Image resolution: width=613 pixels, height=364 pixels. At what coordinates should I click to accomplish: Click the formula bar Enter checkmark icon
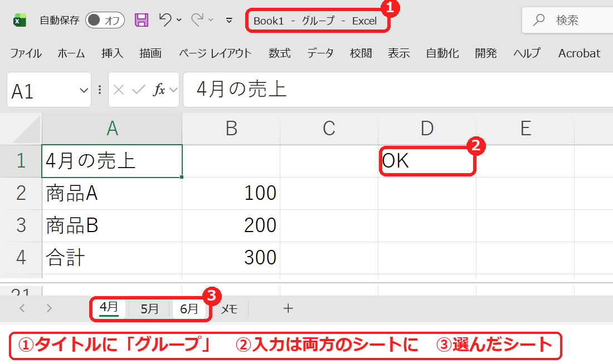tap(138, 90)
